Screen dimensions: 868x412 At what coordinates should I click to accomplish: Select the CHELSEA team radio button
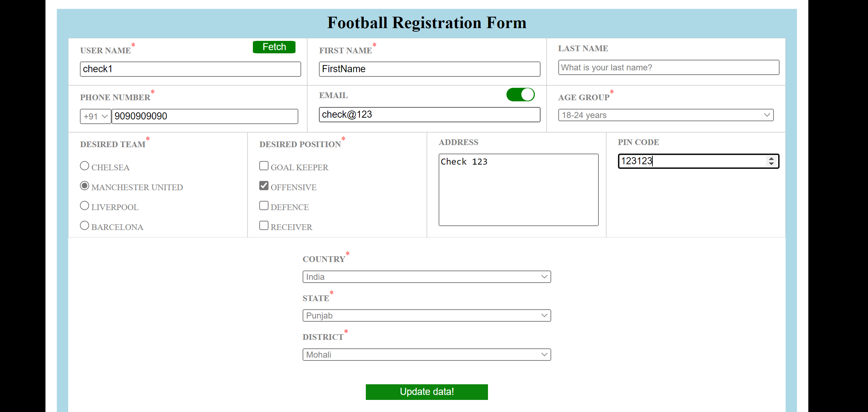click(x=84, y=165)
